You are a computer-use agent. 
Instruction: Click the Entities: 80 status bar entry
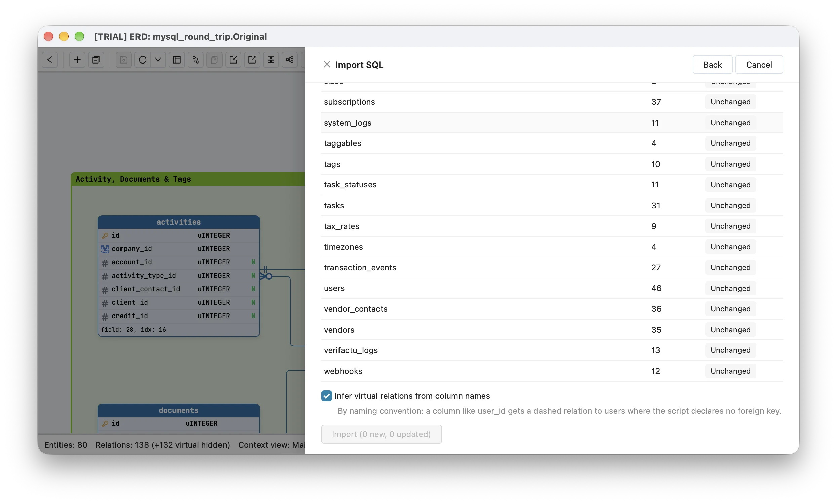[x=66, y=445]
